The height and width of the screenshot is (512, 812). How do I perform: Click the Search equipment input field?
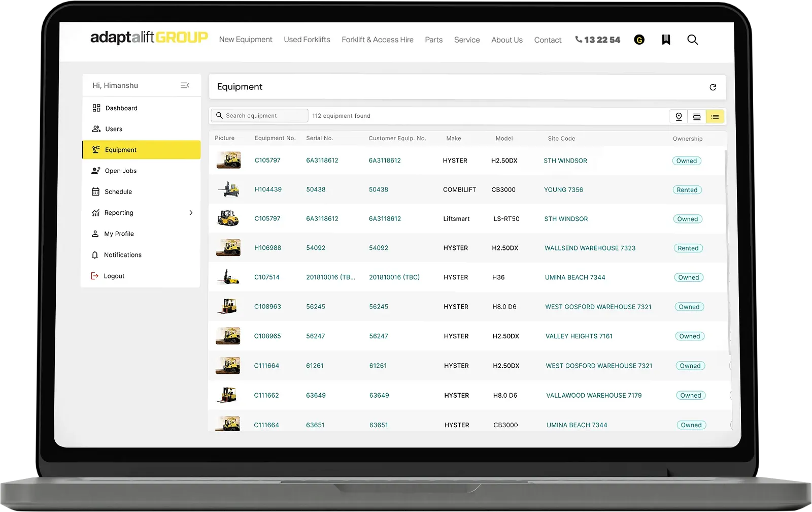tap(259, 116)
